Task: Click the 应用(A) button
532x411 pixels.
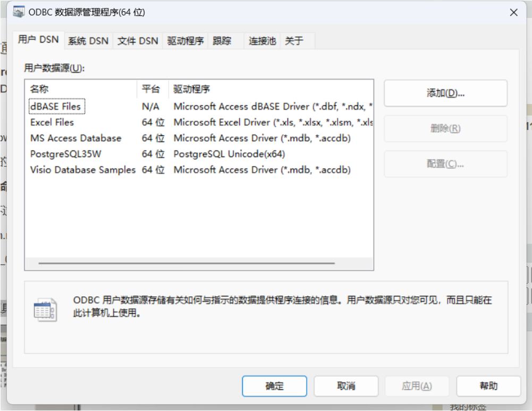Action: pos(417,386)
